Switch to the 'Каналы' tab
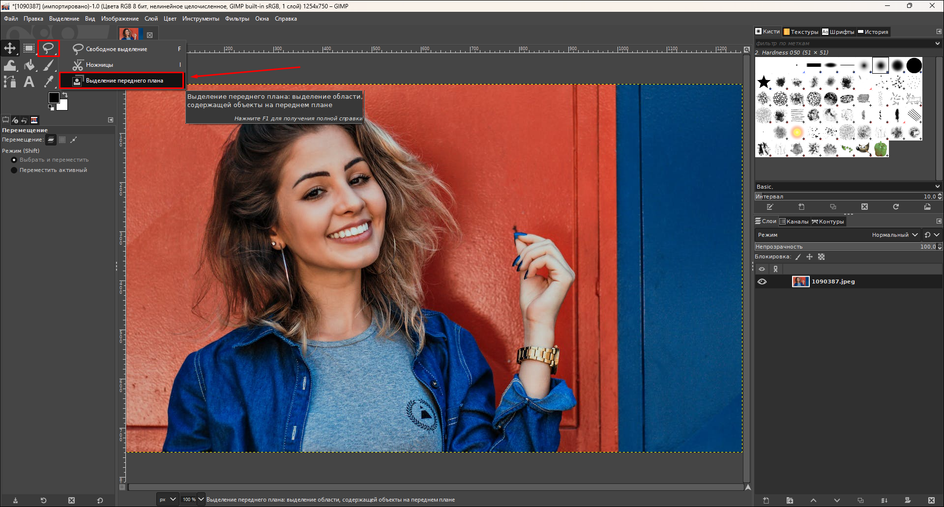 coord(794,222)
